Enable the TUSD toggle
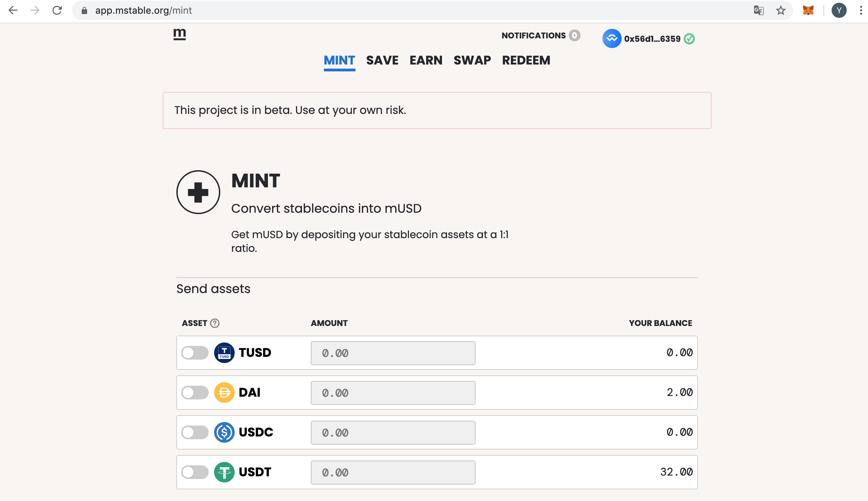The image size is (868, 501). click(x=195, y=353)
